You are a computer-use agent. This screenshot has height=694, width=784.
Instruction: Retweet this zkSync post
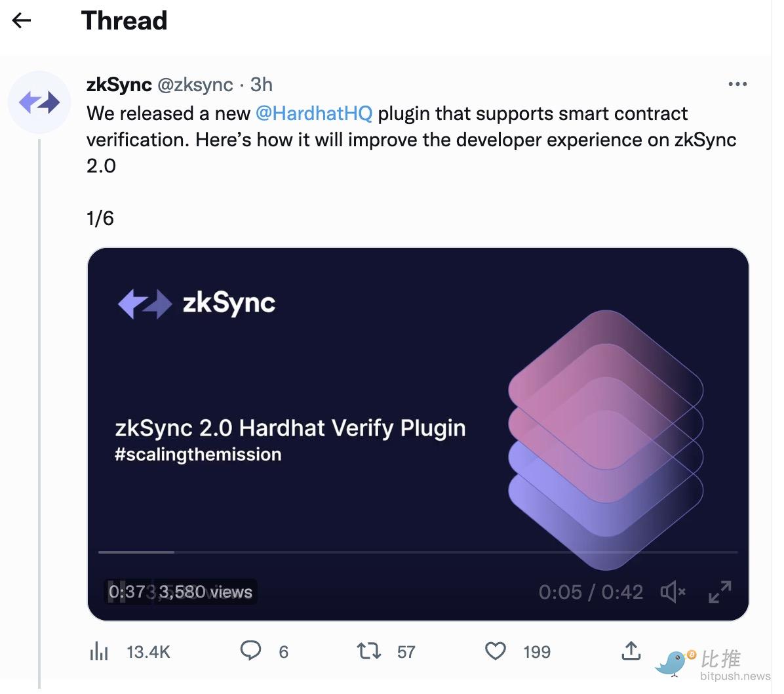[x=368, y=651]
